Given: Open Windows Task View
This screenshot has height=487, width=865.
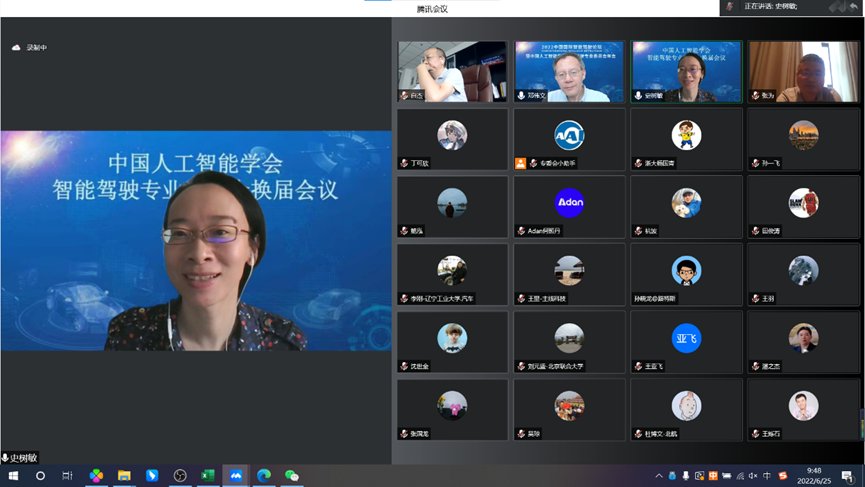Looking at the screenshot, I should point(68,476).
